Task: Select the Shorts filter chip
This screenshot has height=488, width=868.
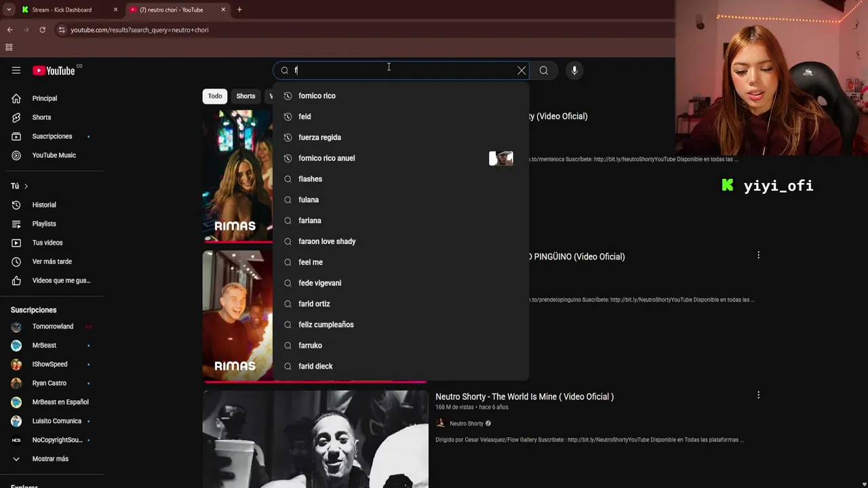Action: 245,96
